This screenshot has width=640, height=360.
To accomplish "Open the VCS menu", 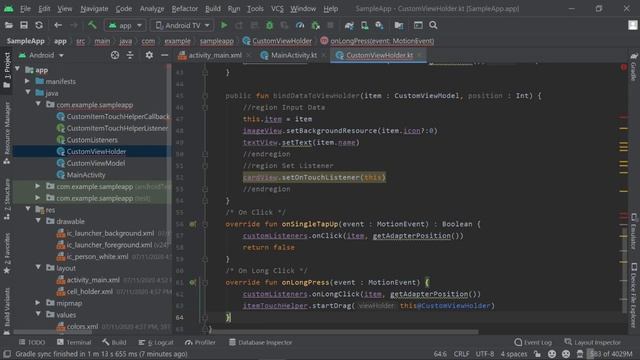I will [277, 9].
